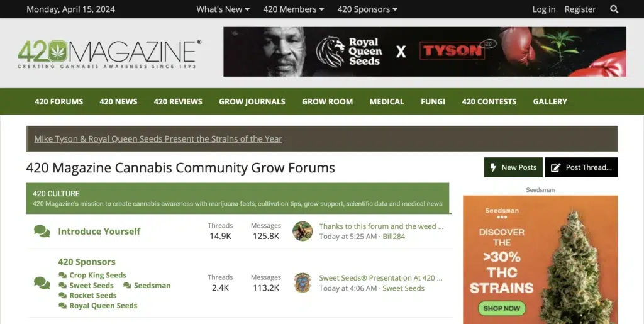Viewport: 644px width, 324px height.
Task: Click the page title 420 Magazine Cannabis Community Grow Forums
Action: [180, 167]
